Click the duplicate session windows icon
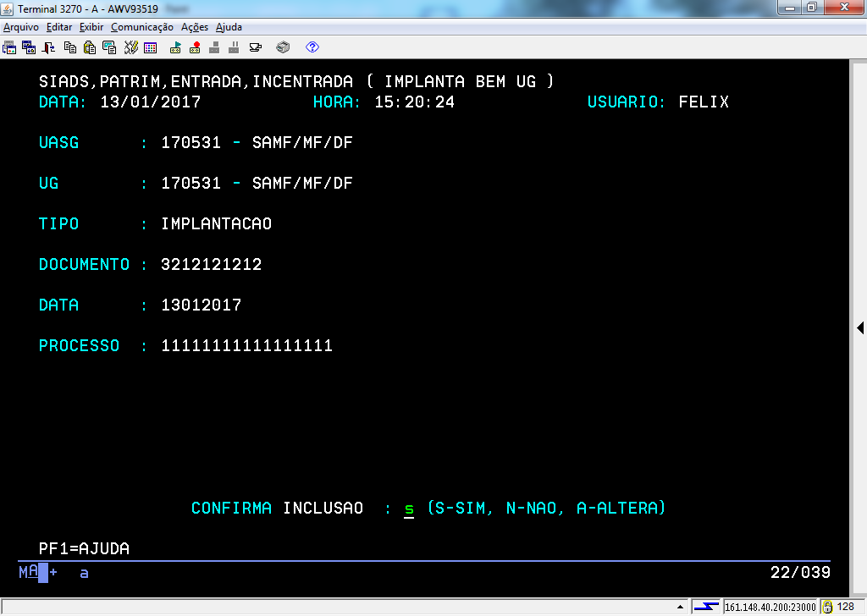 coord(29,47)
